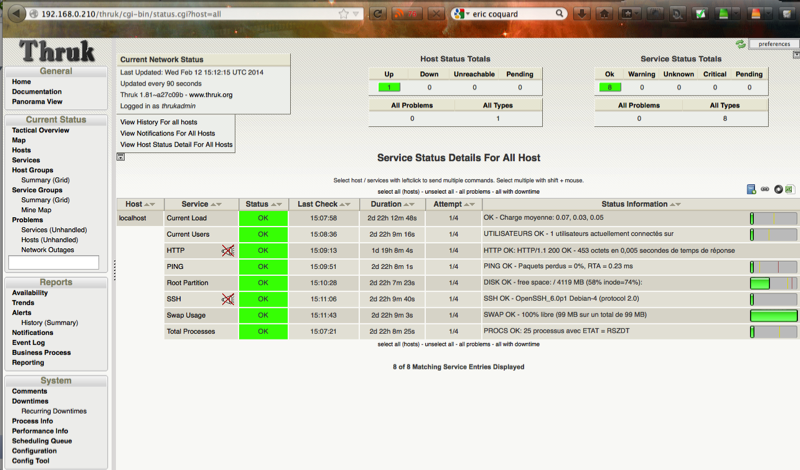
Task: Click the bookmark star in address bar
Action: [x=344, y=15]
